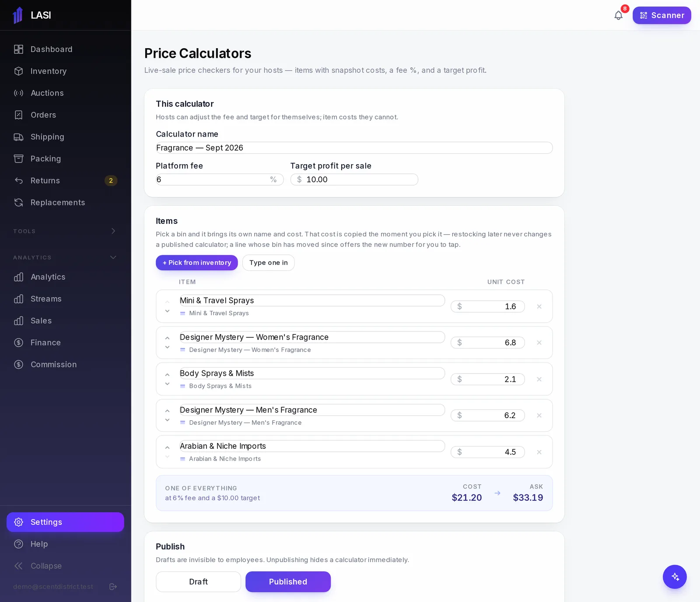Navigate to Returns

(65, 181)
